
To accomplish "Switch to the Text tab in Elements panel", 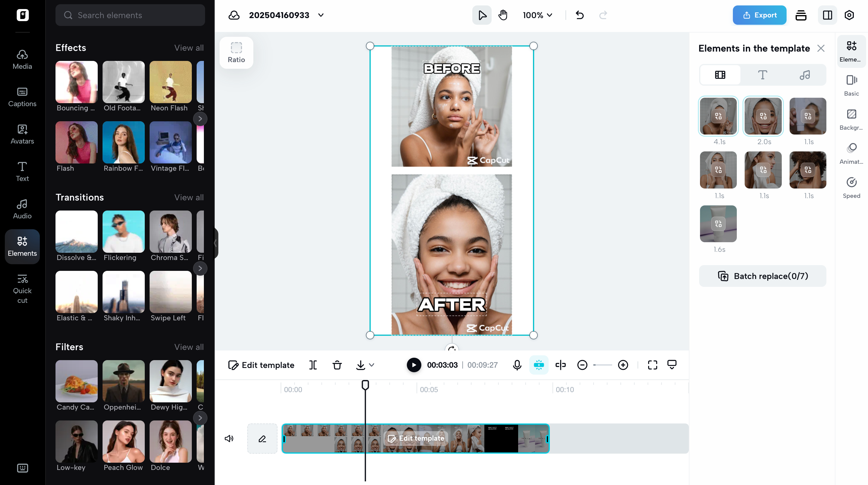I will click(x=762, y=75).
